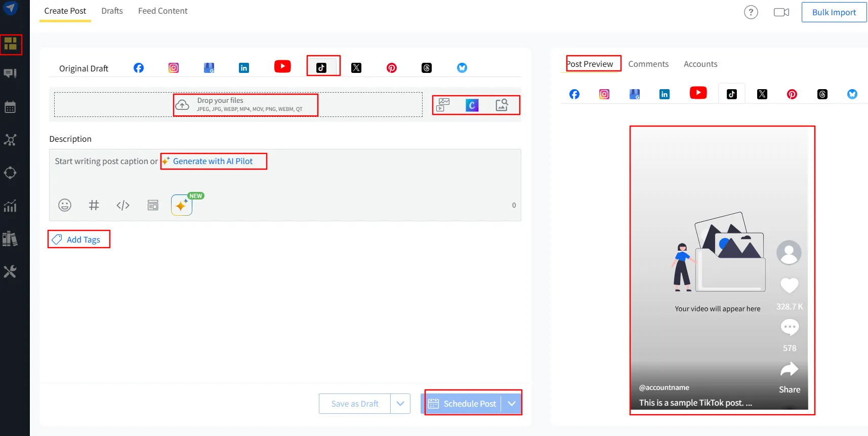
Task: Preview YouTube icon in Post Preview panel
Action: (698, 93)
